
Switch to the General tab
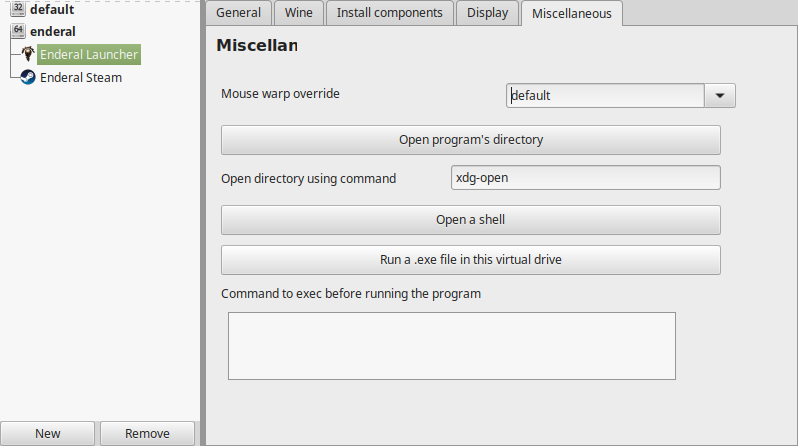[x=238, y=13]
